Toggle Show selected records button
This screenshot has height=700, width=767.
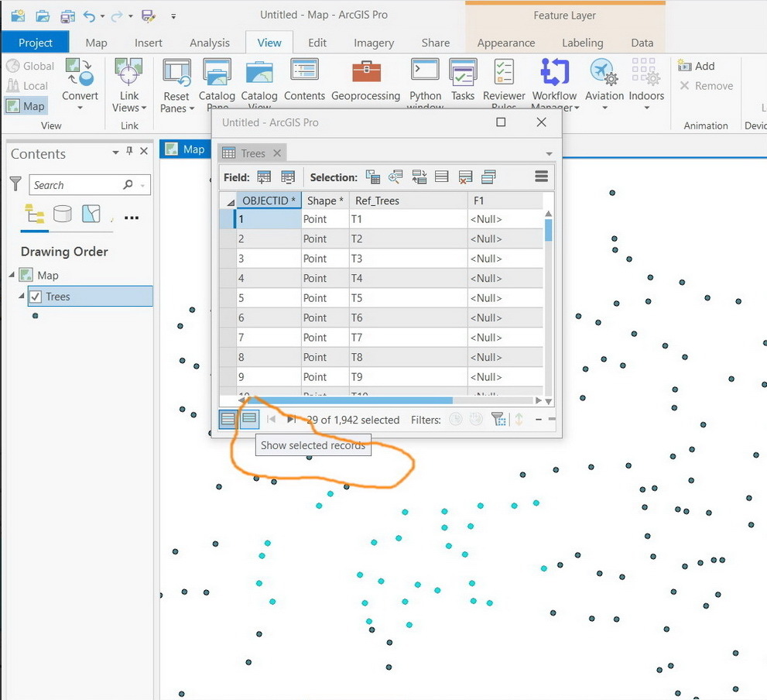(x=249, y=420)
